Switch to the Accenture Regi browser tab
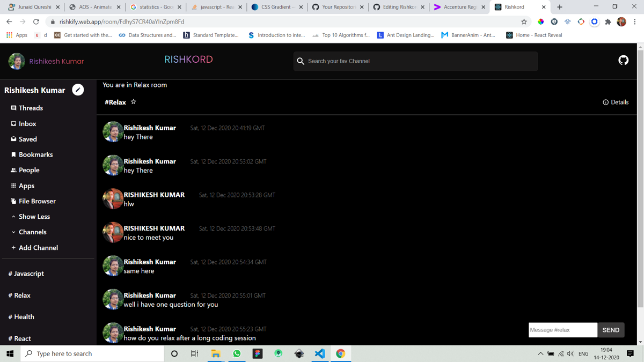 coord(460,7)
